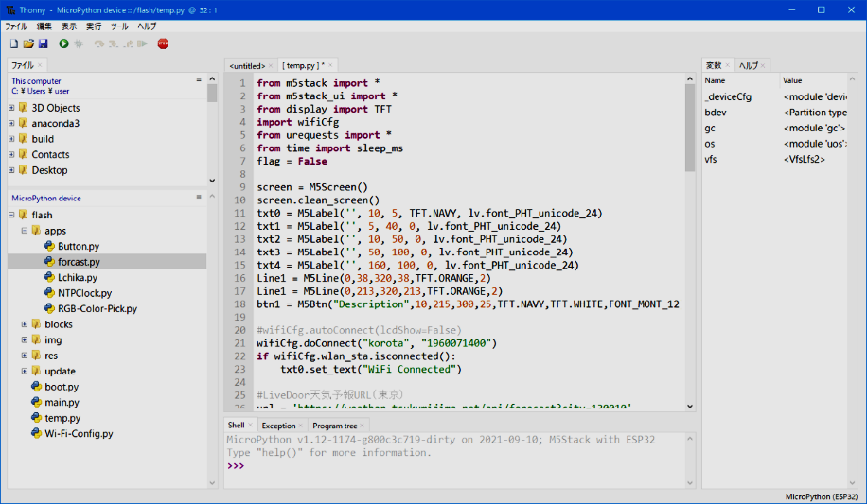Save the script using the floppy icon
The height and width of the screenshot is (504, 867).
(43, 43)
